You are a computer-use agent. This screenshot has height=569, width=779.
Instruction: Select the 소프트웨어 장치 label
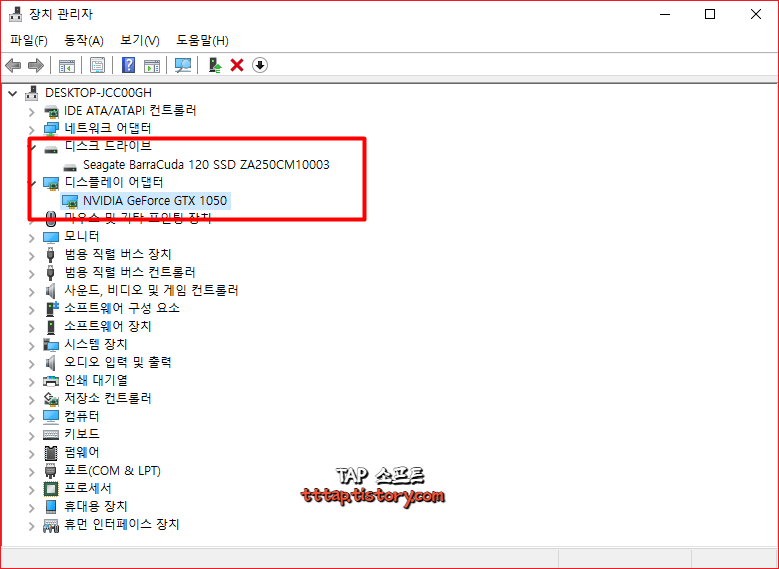tap(108, 326)
